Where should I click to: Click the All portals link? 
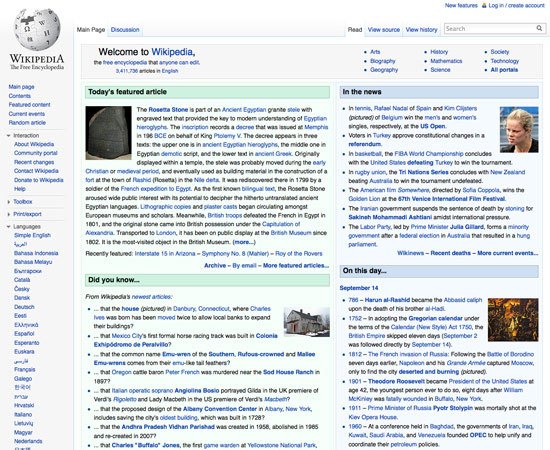coord(504,70)
